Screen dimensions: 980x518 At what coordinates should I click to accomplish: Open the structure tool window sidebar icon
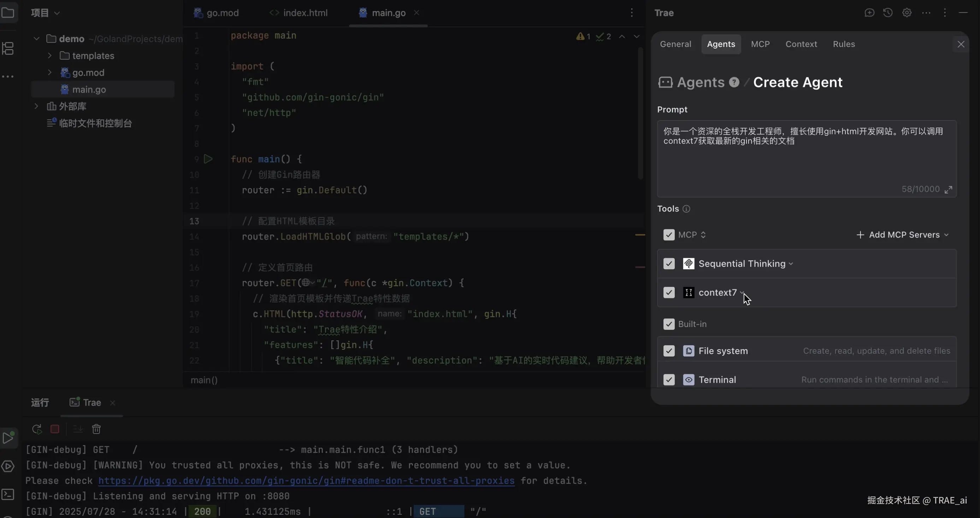click(x=8, y=48)
